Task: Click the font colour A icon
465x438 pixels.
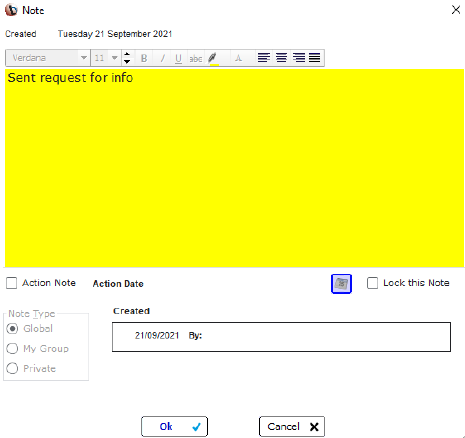Action: (238, 58)
